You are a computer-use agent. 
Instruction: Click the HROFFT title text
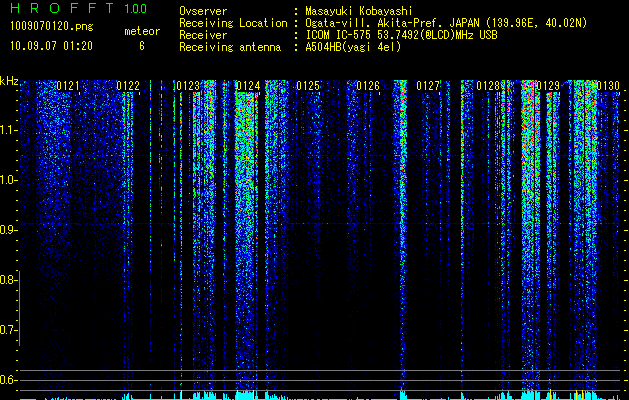click(x=61, y=8)
